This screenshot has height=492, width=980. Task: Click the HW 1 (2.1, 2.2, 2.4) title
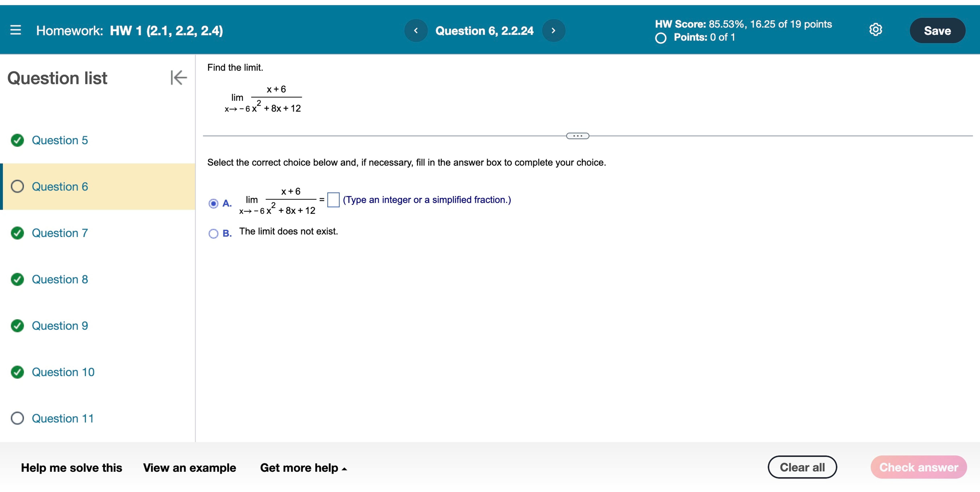click(x=166, y=30)
